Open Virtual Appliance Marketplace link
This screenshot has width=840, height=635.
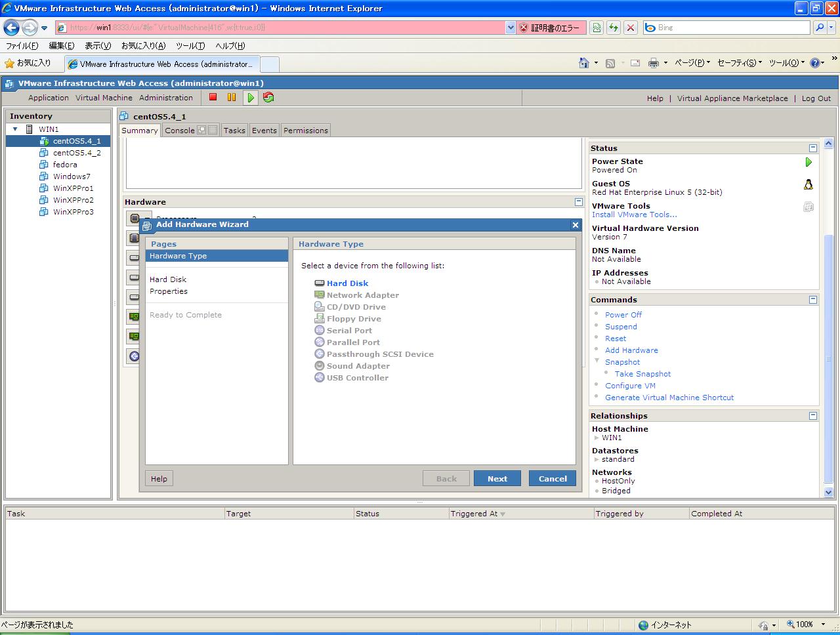coord(732,98)
